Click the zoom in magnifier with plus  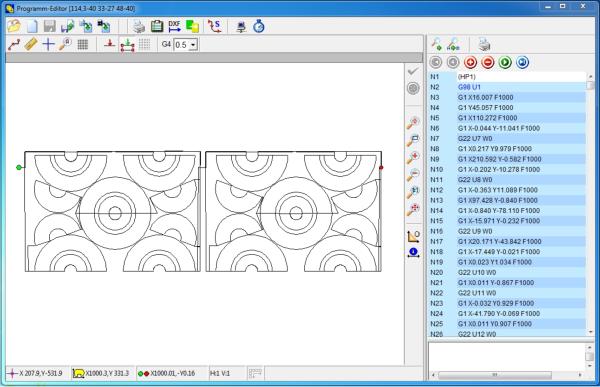[x=413, y=157]
